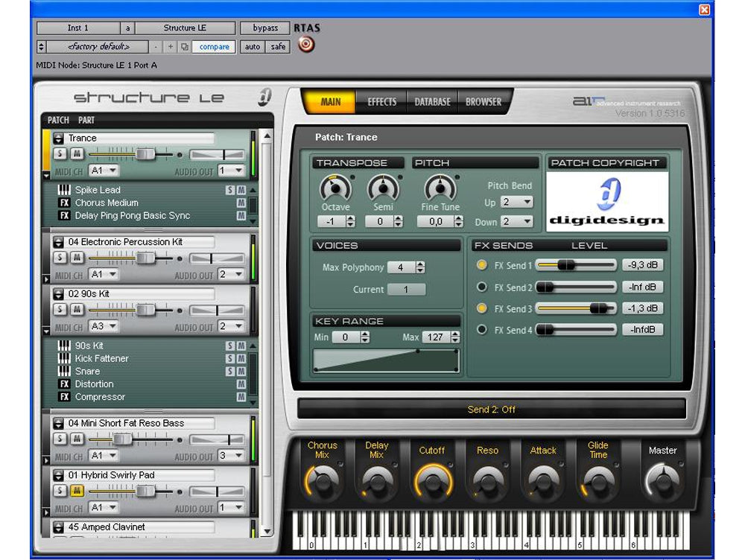Increase Max Polyphony stepper value
Image resolution: width=745 pixels, height=560 pixels.
tap(420, 264)
